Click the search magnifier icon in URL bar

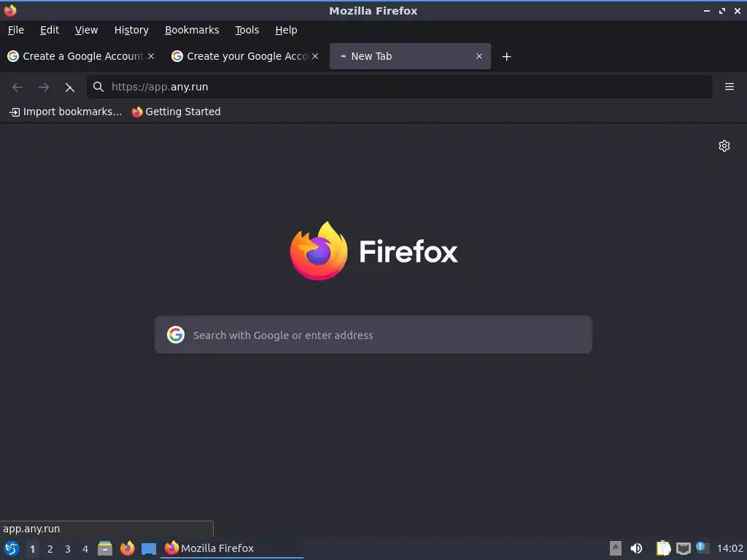(x=98, y=87)
